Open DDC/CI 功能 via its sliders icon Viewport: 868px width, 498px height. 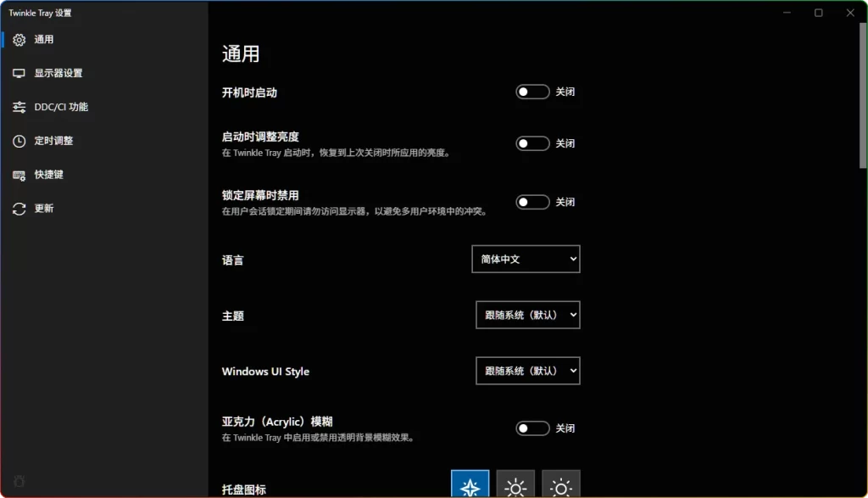point(19,107)
